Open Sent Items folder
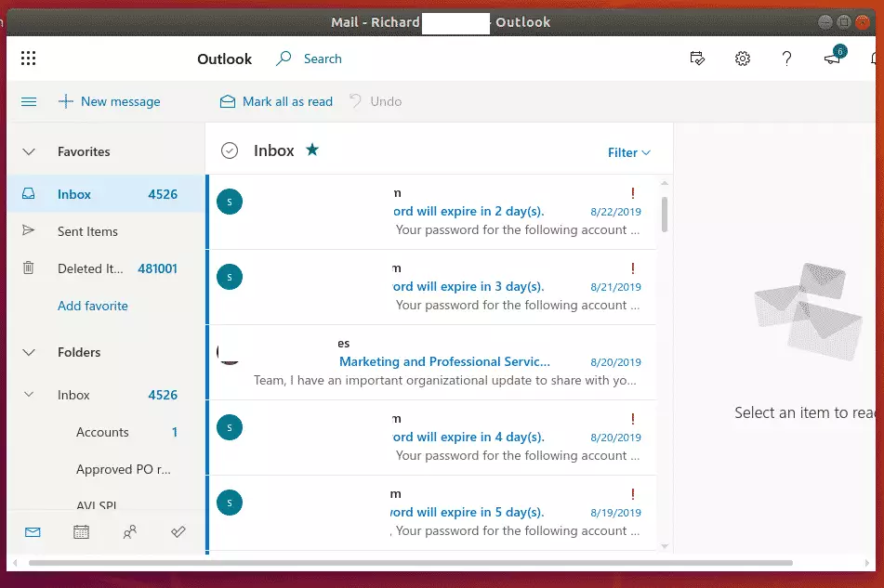 (107, 231)
